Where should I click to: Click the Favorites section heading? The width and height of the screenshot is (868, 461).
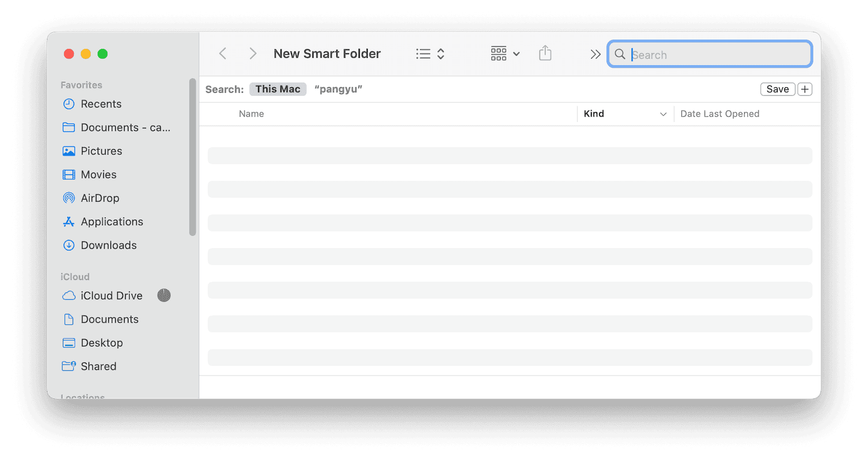(81, 85)
